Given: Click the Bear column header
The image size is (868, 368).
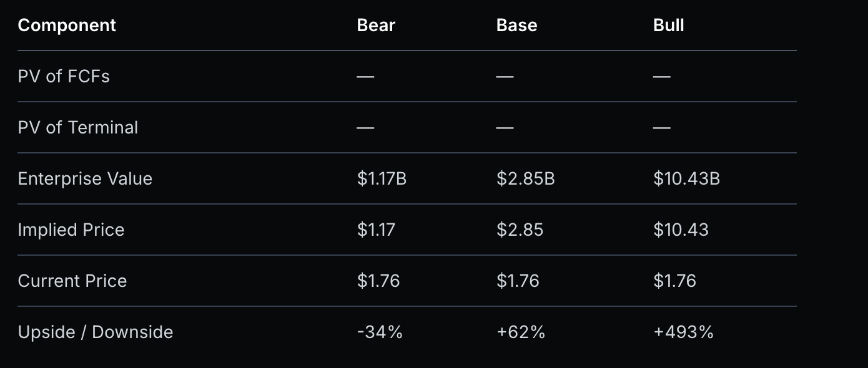Looking at the screenshot, I should coord(376,26).
